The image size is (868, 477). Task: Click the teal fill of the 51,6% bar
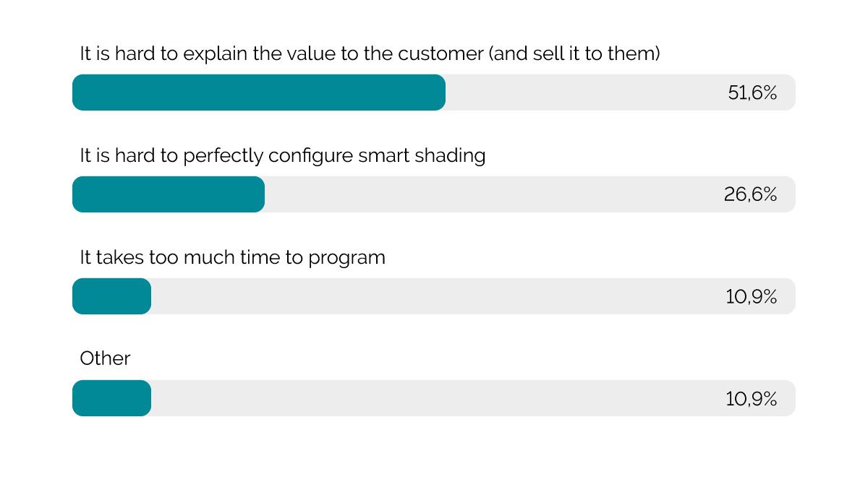tap(258, 93)
